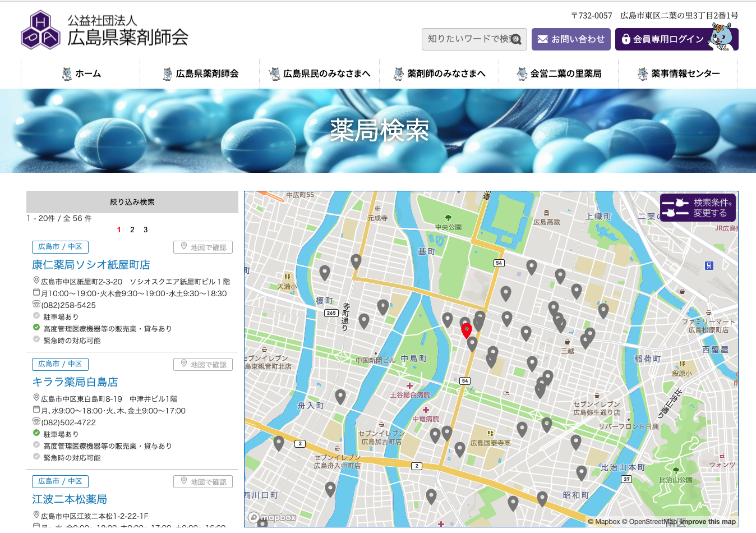Click the mascot beside member login
756x533 pixels.
tap(721, 38)
